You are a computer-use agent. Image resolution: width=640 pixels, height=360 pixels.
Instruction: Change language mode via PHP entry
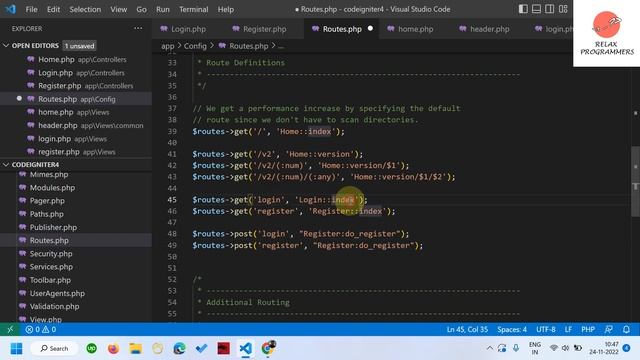pos(588,329)
